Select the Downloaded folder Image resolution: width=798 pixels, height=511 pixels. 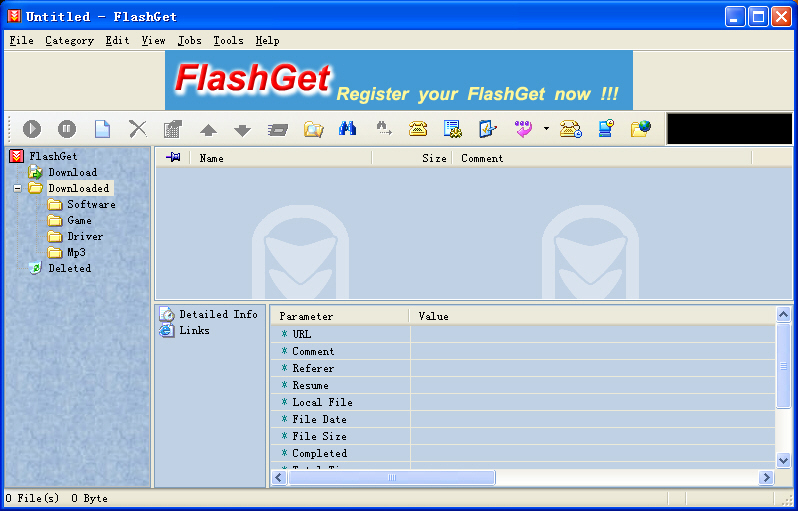tap(79, 188)
